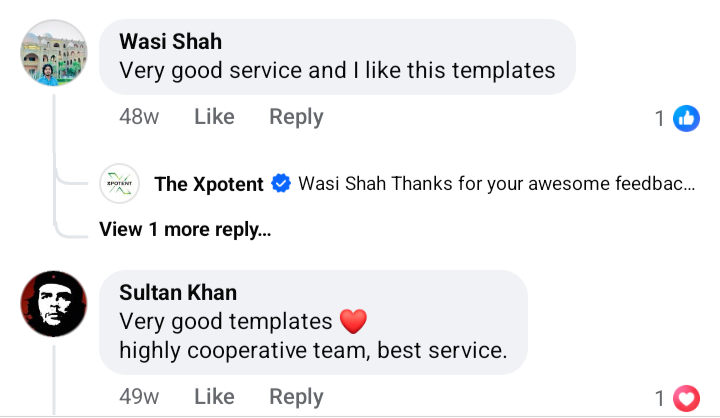Like Wasi Shah's comment

point(214,117)
